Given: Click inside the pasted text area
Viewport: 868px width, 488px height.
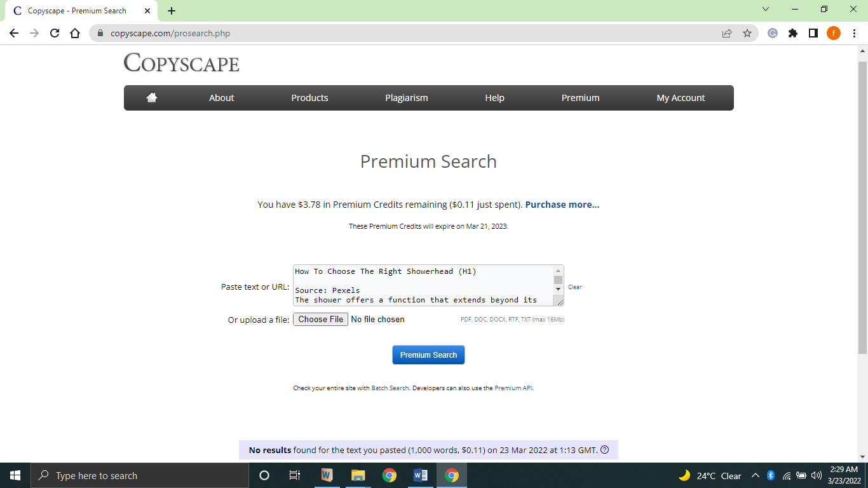Looking at the screenshot, I should point(419,285).
